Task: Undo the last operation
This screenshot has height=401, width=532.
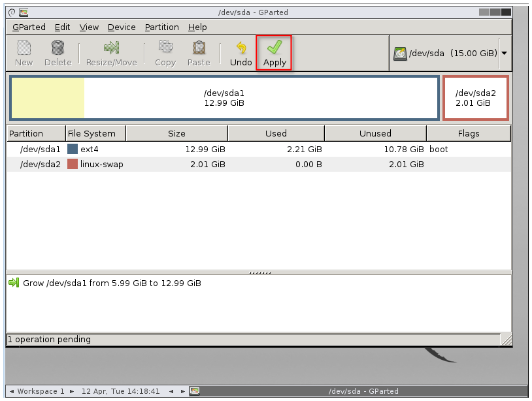Action: (x=241, y=53)
